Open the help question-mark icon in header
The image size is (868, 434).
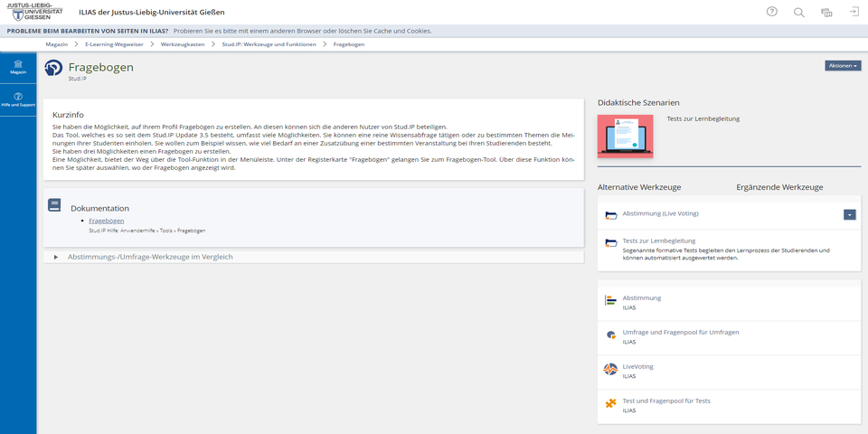[x=771, y=12]
